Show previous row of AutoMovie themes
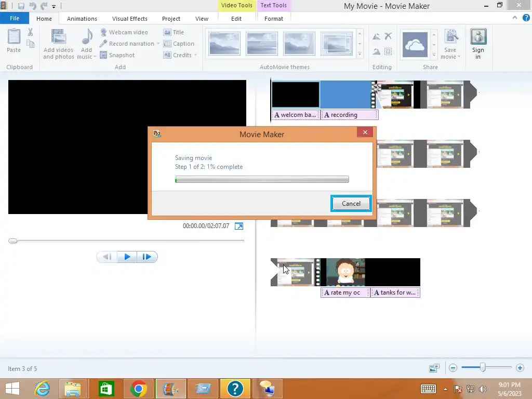Viewport: 532px width, 399px height. click(360, 33)
